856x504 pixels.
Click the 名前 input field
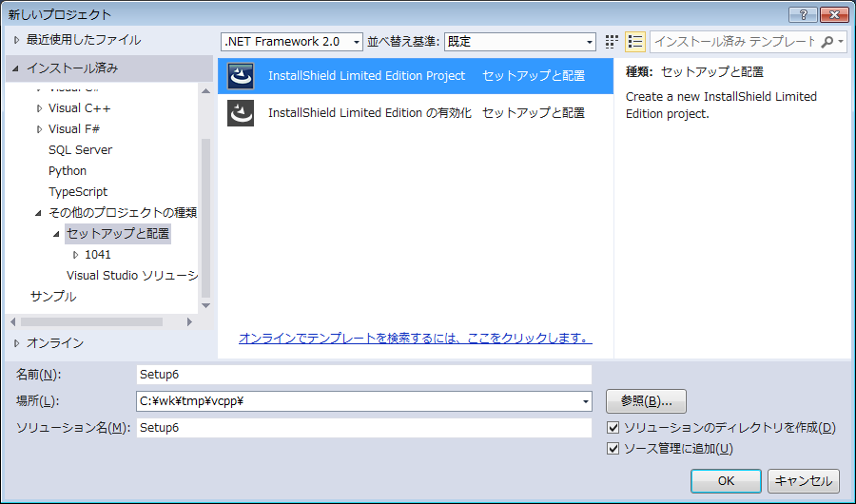click(x=363, y=375)
